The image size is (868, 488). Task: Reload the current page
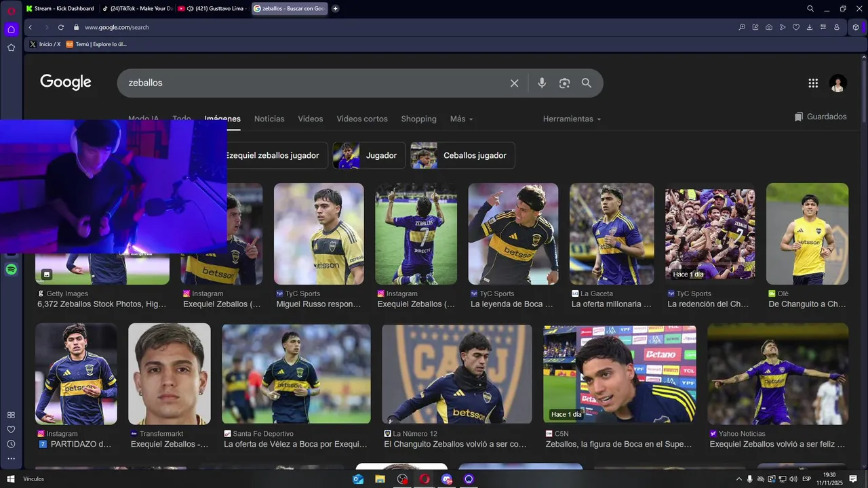pyautogui.click(x=61, y=27)
